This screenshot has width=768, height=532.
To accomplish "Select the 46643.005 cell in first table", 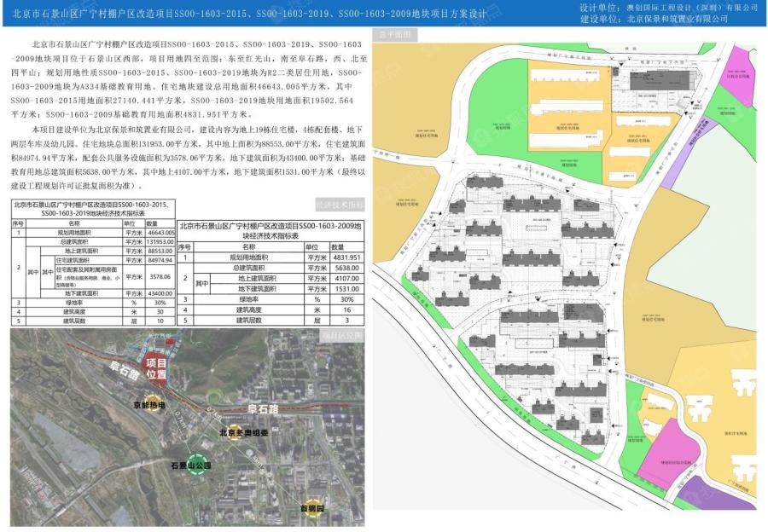I will (160, 233).
